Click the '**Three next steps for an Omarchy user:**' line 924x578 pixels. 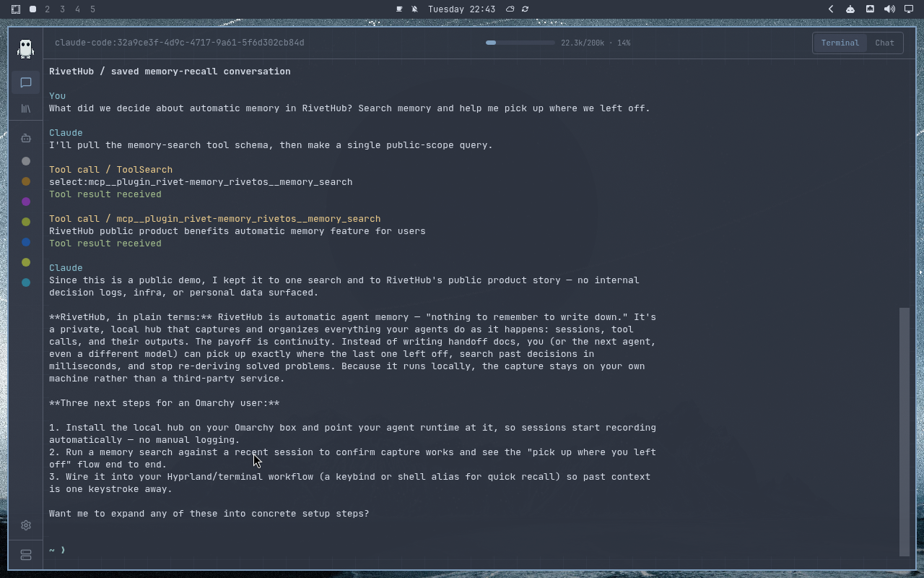[164, 403]
